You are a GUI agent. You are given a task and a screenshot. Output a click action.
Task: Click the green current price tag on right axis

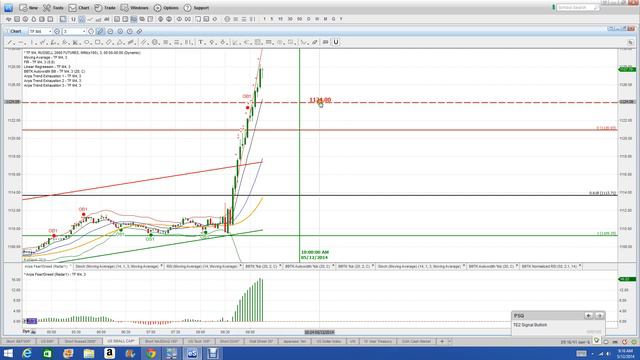click(x=627, y=69)
